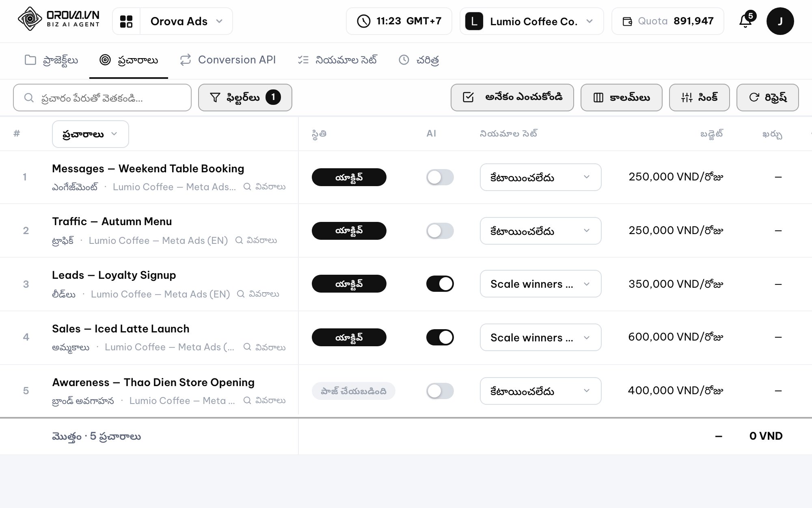
Task: Click the columns layout icon
Action: 598,98
